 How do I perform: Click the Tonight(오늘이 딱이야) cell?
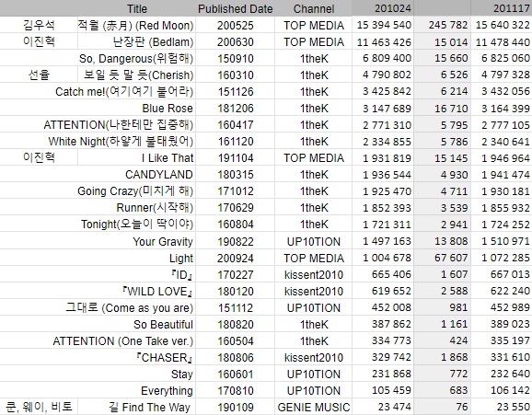tap(98, 225)
